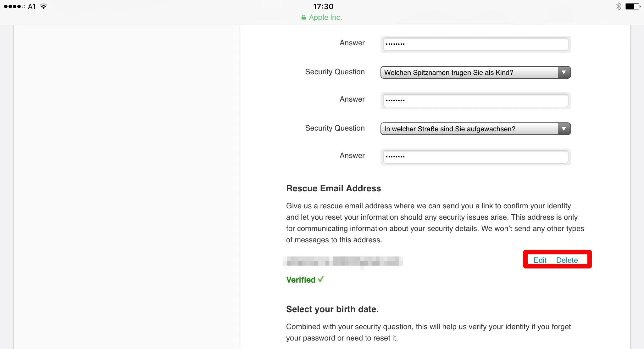
Task: Open the 'Welchen Spitznamen' question dropdown arrow
Action: click(564, 73)
